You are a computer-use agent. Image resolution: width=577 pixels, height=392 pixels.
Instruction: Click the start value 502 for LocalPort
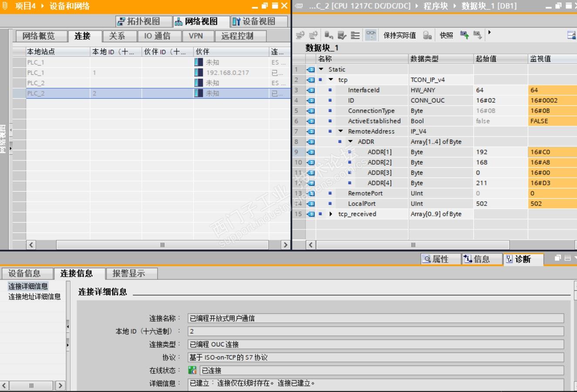point(500,204)
